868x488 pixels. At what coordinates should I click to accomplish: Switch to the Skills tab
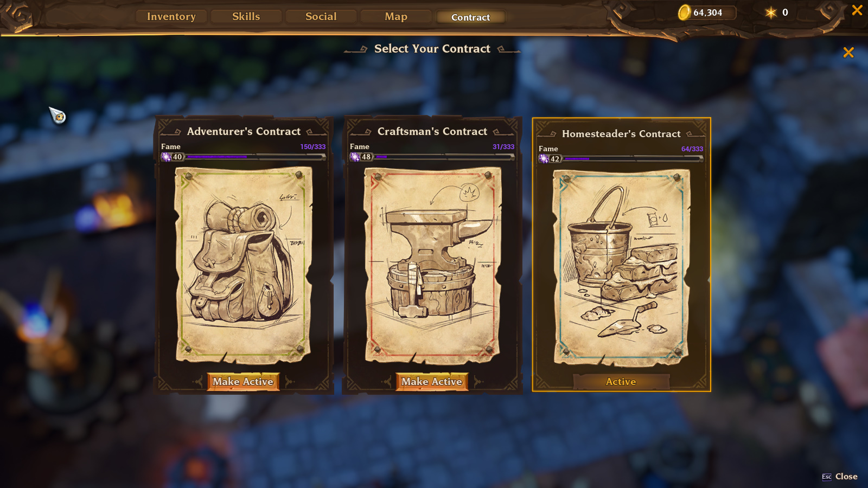click(246, 17)
